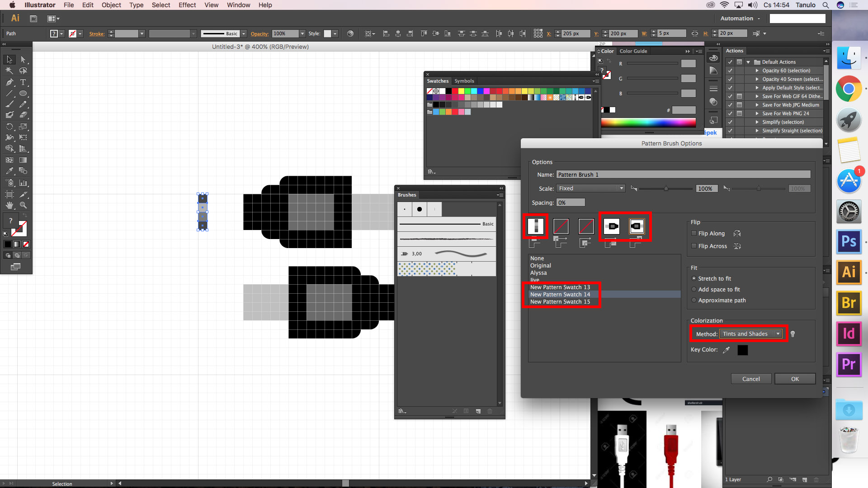Open the Scale Fixed dropdown
Image resolution: width=868 pixels, height=488 pixels.
click(x=591, y=188)
